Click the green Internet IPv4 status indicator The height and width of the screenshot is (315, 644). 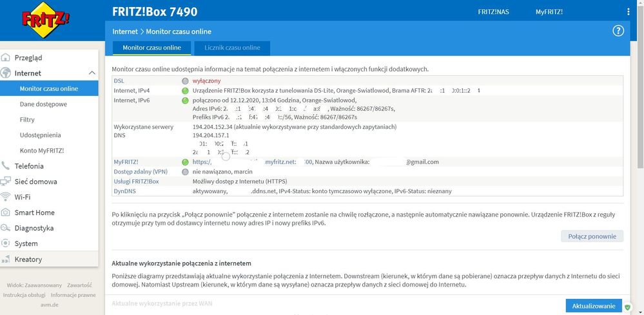point(185,91)
